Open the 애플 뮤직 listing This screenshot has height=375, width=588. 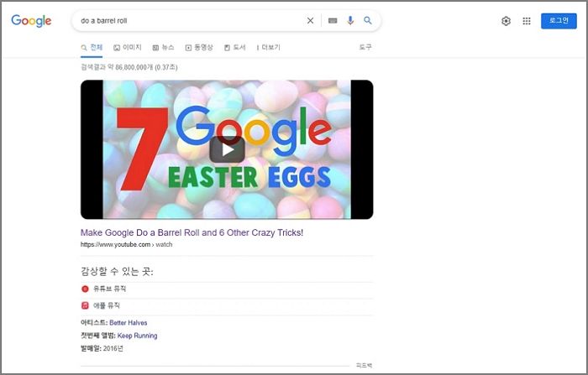click(x=227, y=305)
